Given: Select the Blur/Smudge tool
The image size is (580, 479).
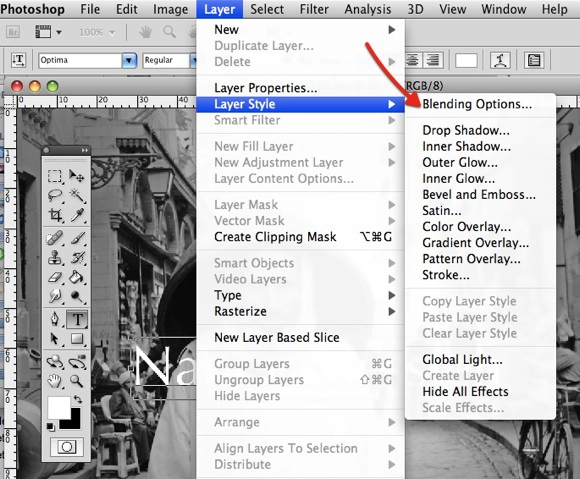Looking at the screenshot, I should click(x=55, y=296).
